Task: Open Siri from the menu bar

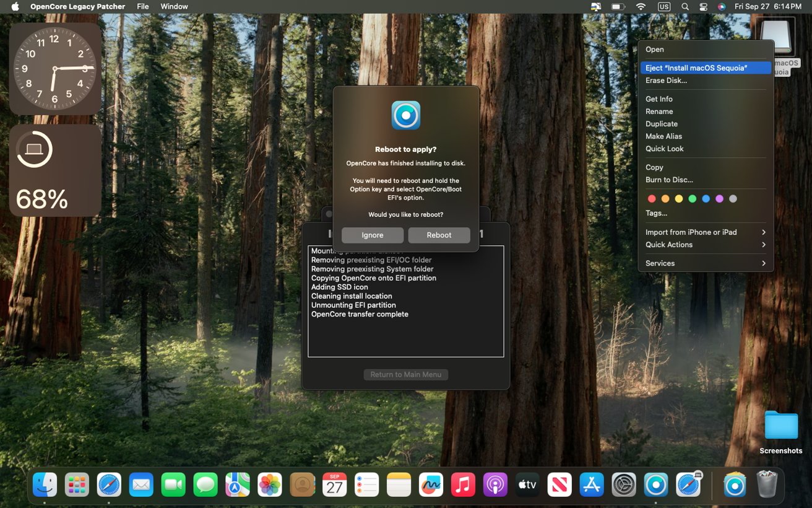Action: pos(722,6)
